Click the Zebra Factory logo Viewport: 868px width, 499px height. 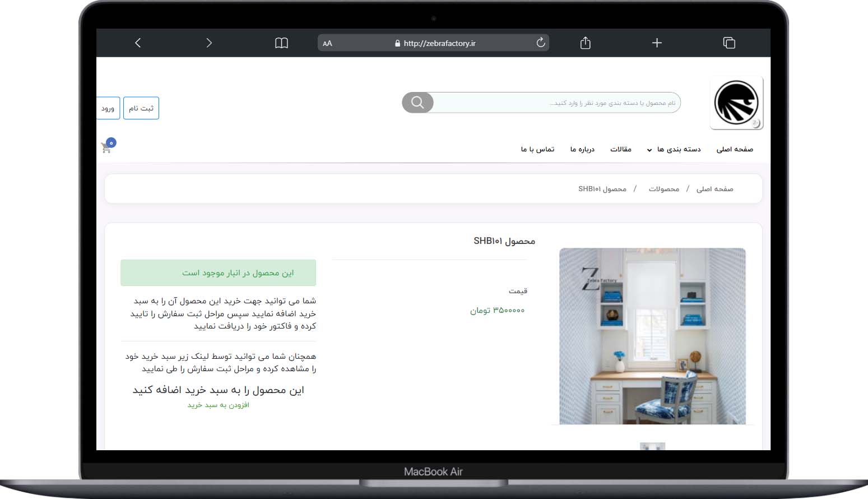pyautogui.click(x=736, y=103)
